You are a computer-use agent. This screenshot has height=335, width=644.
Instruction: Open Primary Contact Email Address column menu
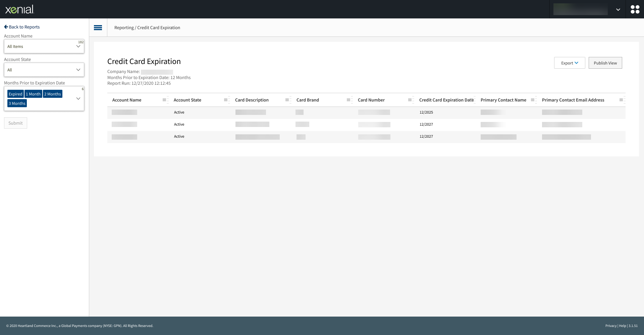point(621,100)
